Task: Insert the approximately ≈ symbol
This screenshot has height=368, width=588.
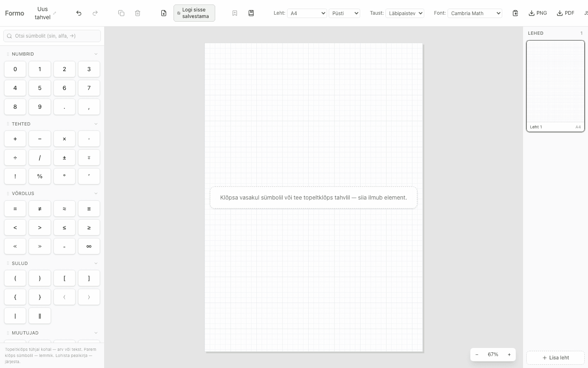Action: tap(65, 209)
